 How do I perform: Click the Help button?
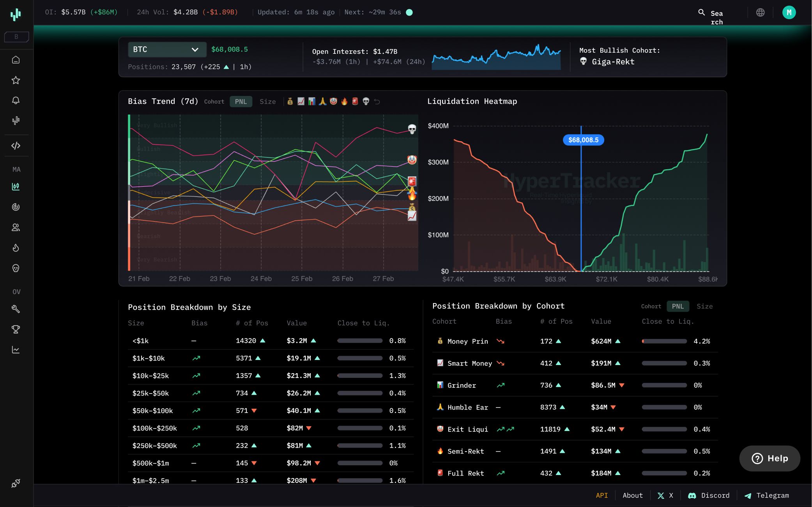(769, 458)
